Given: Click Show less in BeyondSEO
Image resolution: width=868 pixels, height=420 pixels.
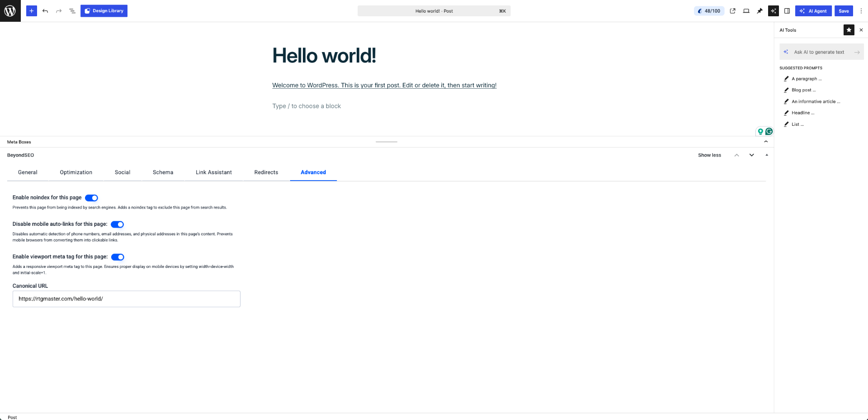Looking at the screenshot, I should click(x=709, y=155).
